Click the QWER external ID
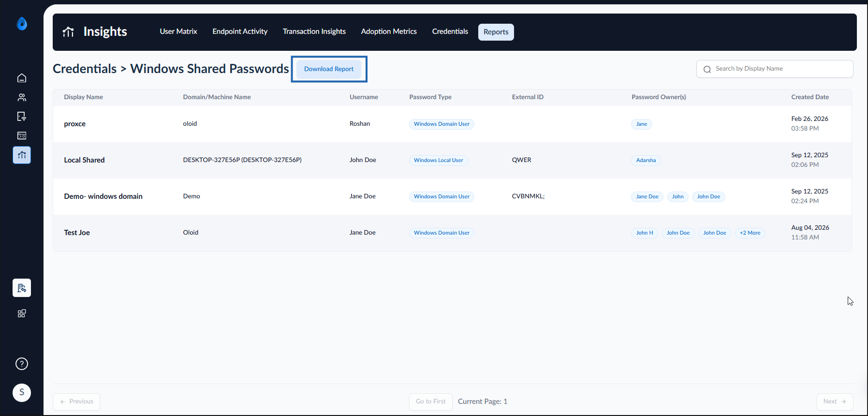Image resolution: width=868 pixels, height=416 pixels. tap(522, 160)
